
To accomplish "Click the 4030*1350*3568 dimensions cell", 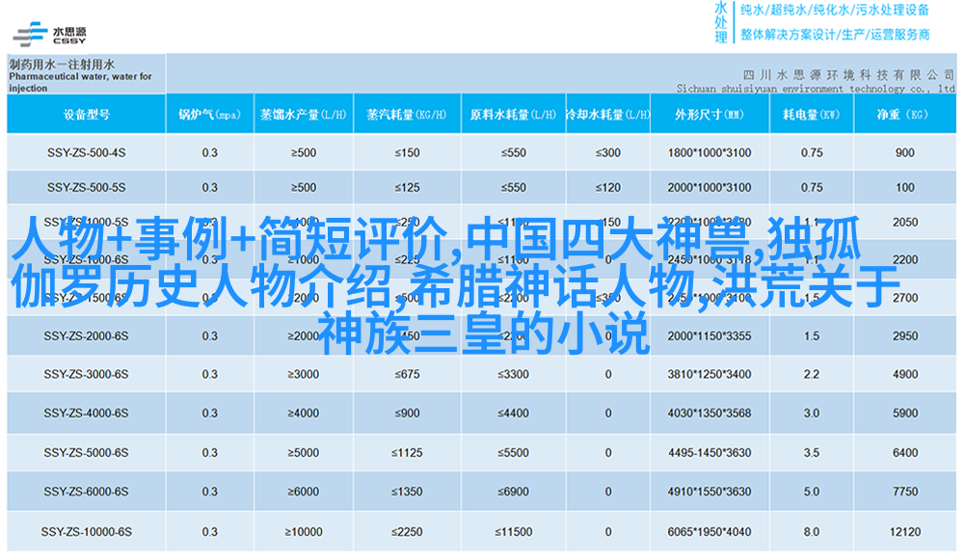I will tap(710, 413).
